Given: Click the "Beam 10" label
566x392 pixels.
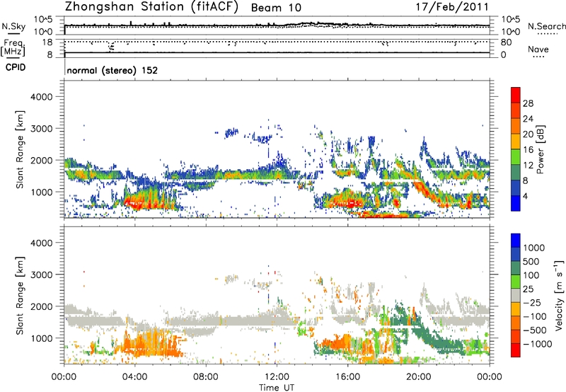Looking at the screenshot, I should tap(276, 8).
